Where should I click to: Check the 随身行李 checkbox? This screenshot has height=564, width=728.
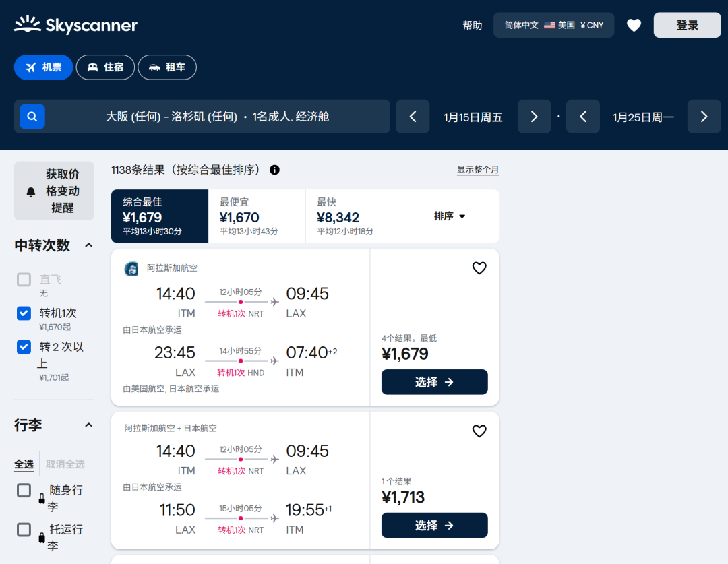pos(24,490)
